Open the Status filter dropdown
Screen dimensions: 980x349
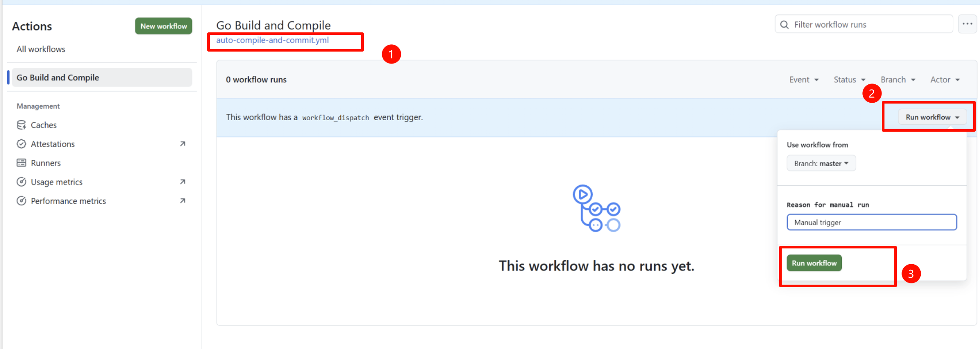[850, 80]
